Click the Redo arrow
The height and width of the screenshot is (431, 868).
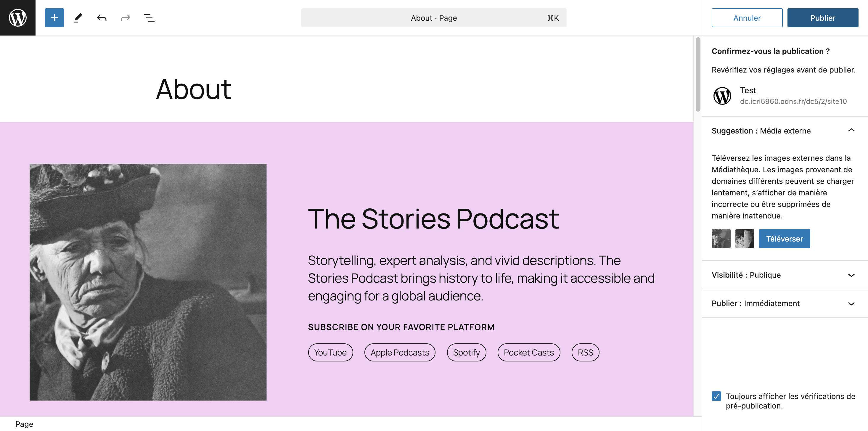[125, 17]
